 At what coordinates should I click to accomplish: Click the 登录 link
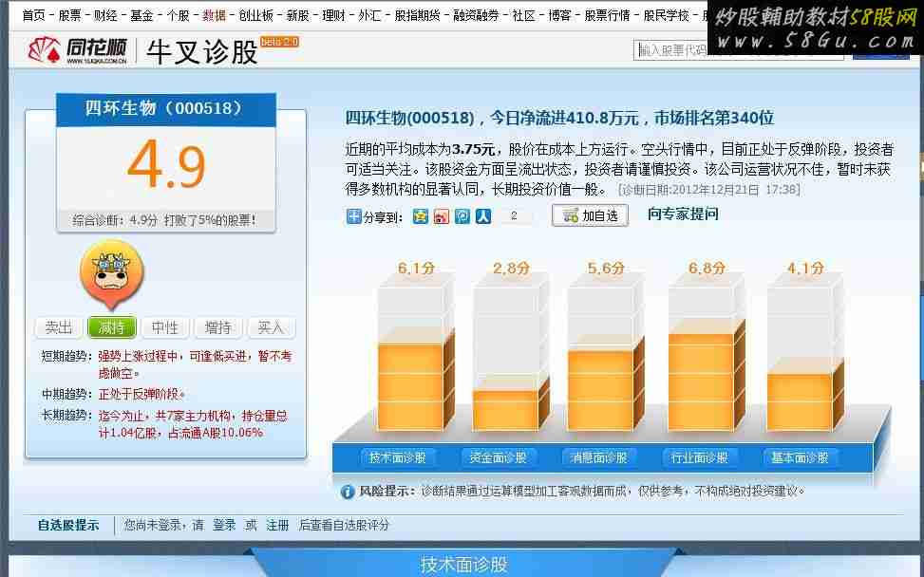(224, 525)
